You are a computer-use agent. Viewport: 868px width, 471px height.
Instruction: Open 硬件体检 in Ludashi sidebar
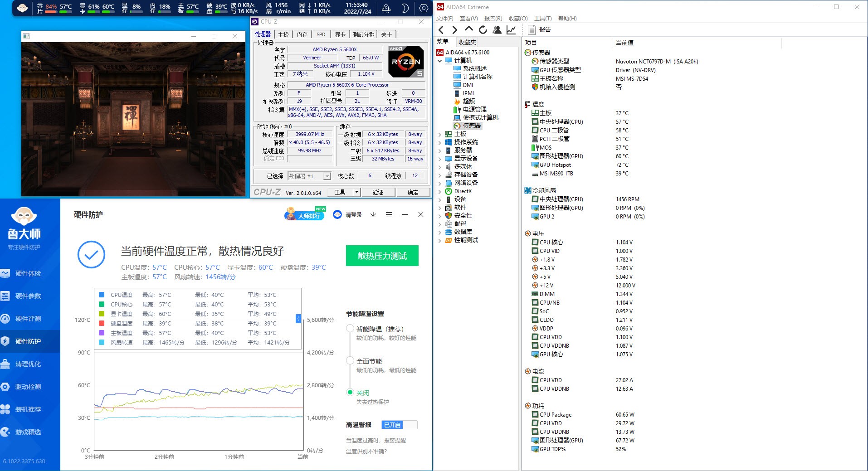point(30,273)
